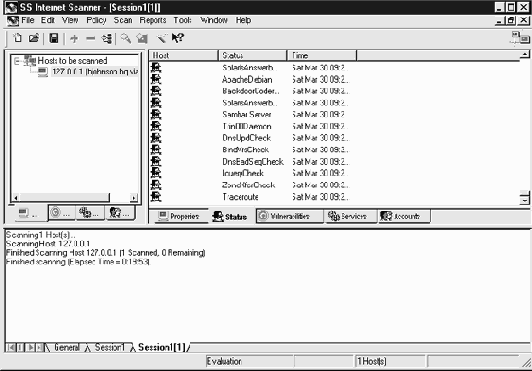Click the plus Add host toolbar icon
This screenshot has width=532, height=371.
[x=74, y=39]
